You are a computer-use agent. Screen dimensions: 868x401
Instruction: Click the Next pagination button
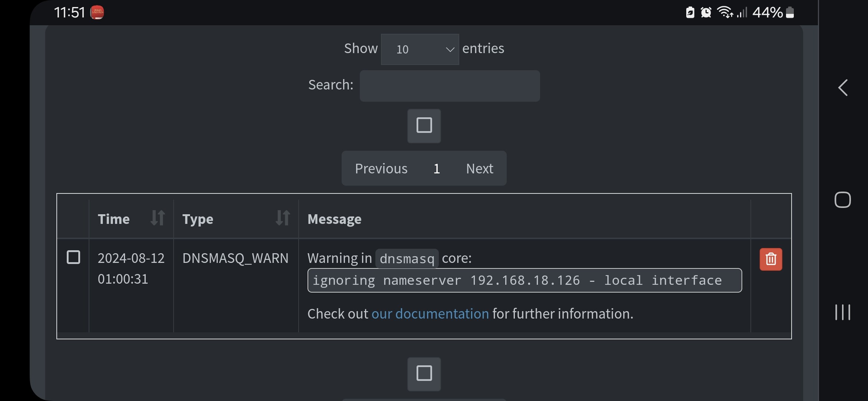click(480, 168)
